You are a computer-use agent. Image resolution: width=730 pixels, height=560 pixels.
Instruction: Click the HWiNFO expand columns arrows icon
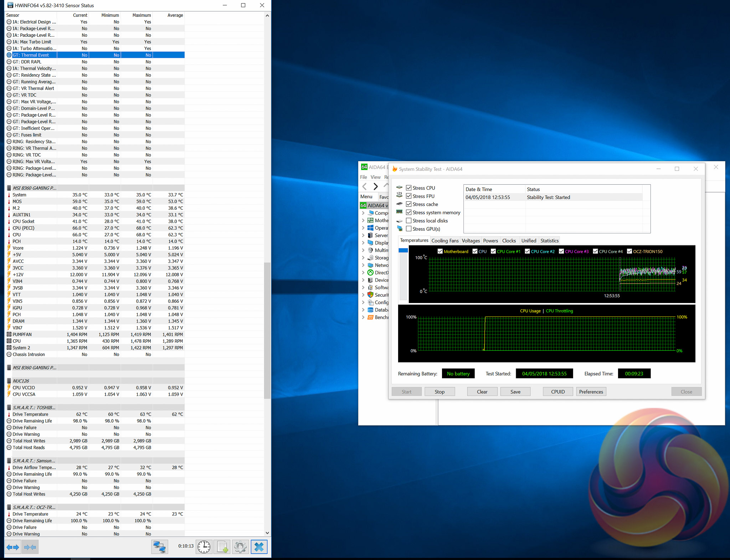tap(13, 547)
